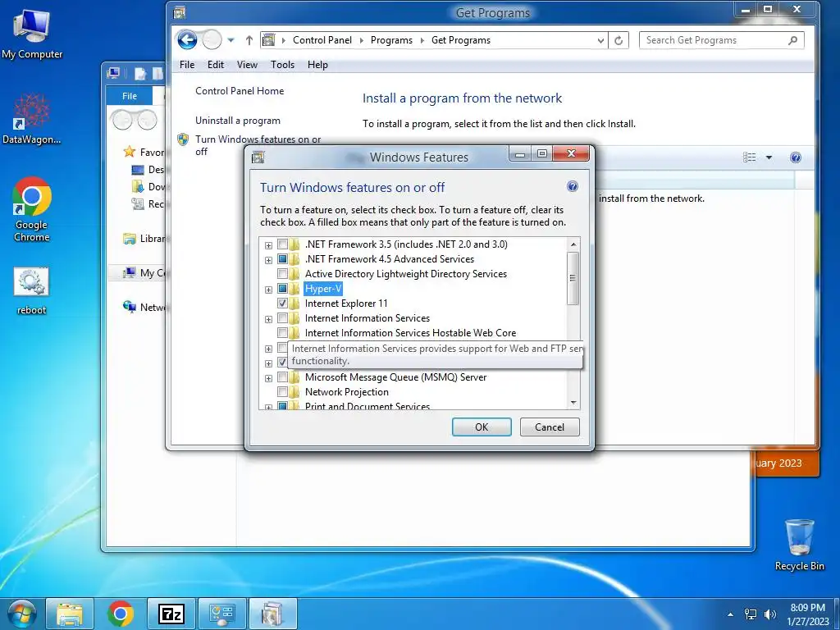Click the features list scrollbar thumb
Screen dimensions: 840x630
click(573, 278)
